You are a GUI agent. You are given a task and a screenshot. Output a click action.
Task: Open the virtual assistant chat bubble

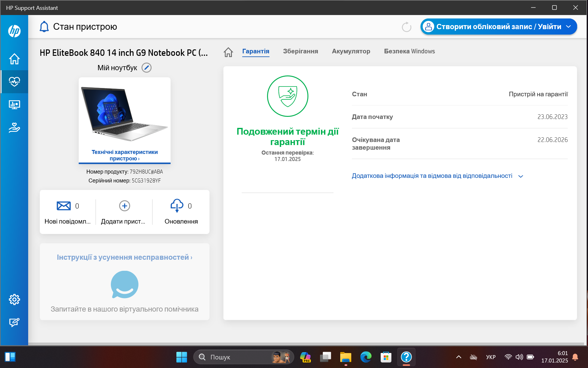pos(124,285)
